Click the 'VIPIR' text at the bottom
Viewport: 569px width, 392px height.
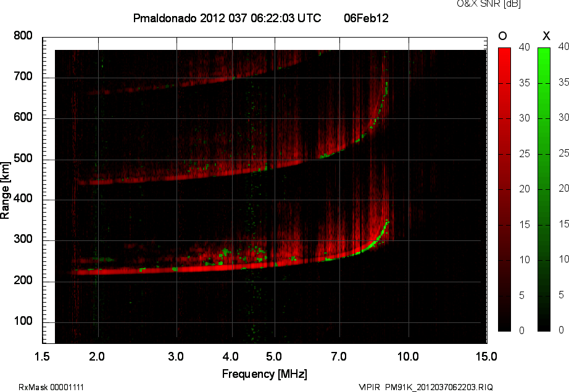(x=369, y=387)
